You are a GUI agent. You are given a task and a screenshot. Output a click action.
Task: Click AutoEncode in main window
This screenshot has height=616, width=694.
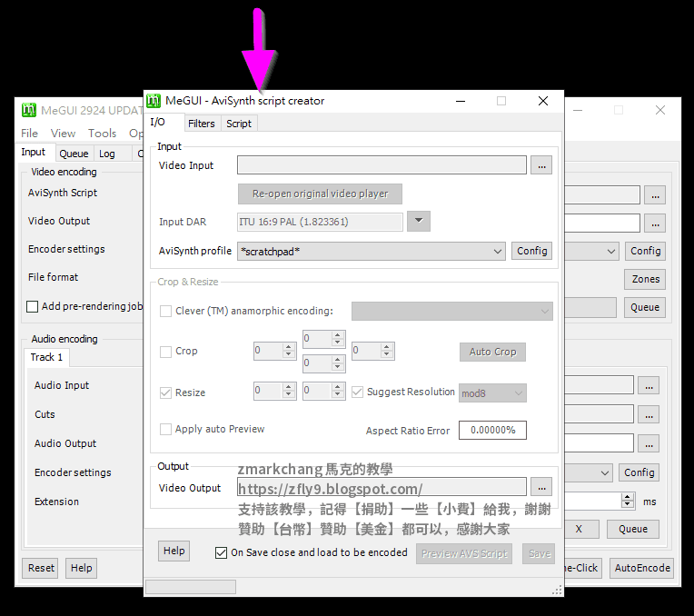(x=642, y=568)
